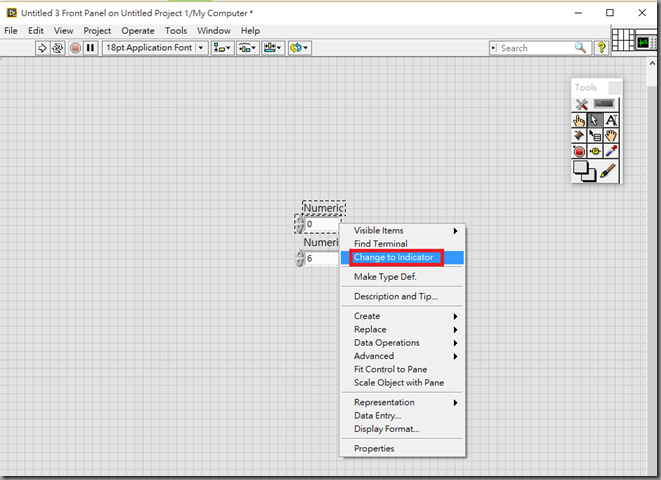Click the connector pane grid icon
The image size is (661, 480).
[x=623, y=40]
